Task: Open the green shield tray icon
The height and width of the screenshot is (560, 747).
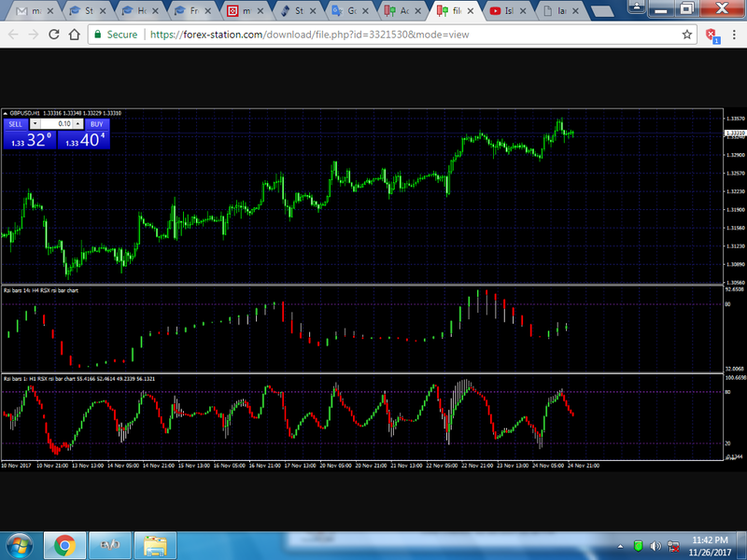Action: tap(639, 546)
